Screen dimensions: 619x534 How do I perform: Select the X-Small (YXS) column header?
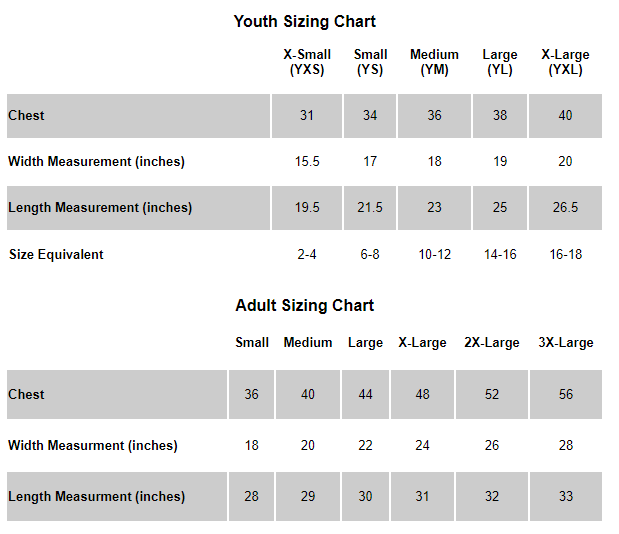pos(307,62)
